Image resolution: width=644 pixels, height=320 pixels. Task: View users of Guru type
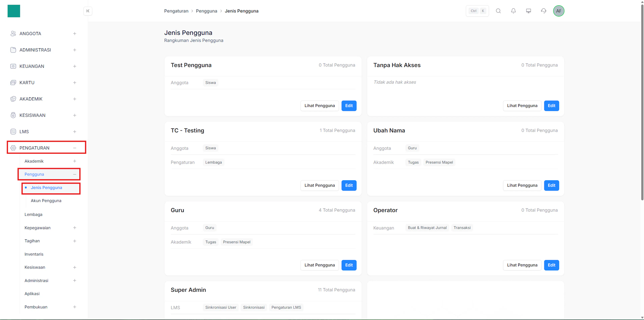pyautogui.click(x=319, y=265)
